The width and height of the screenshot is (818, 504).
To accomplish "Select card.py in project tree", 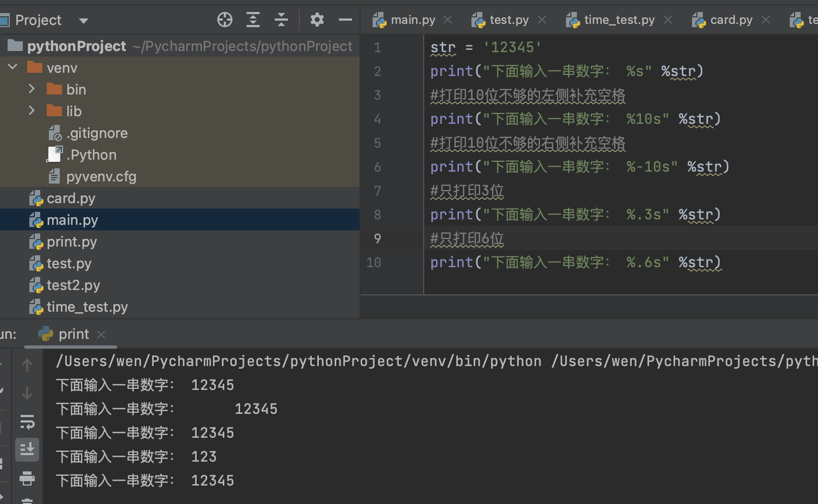I will coord(180,198).
